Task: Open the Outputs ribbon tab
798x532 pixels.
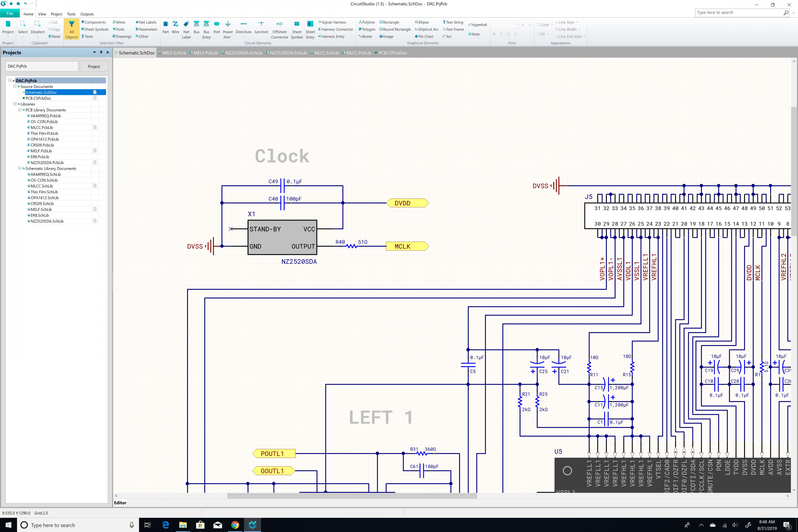Action: (x=87, y=14)
